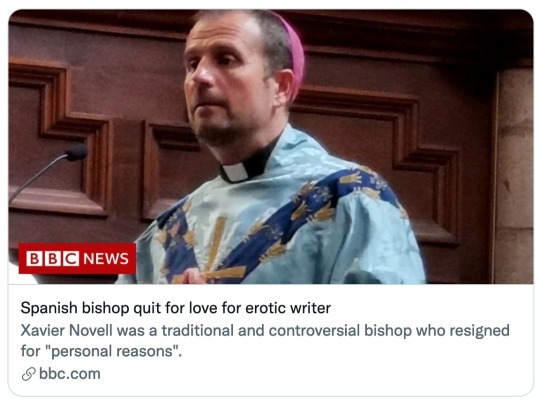Click the white clerical collar in photo
The width and height of the screenshot is (540, 407).
[x=234, y=172]
